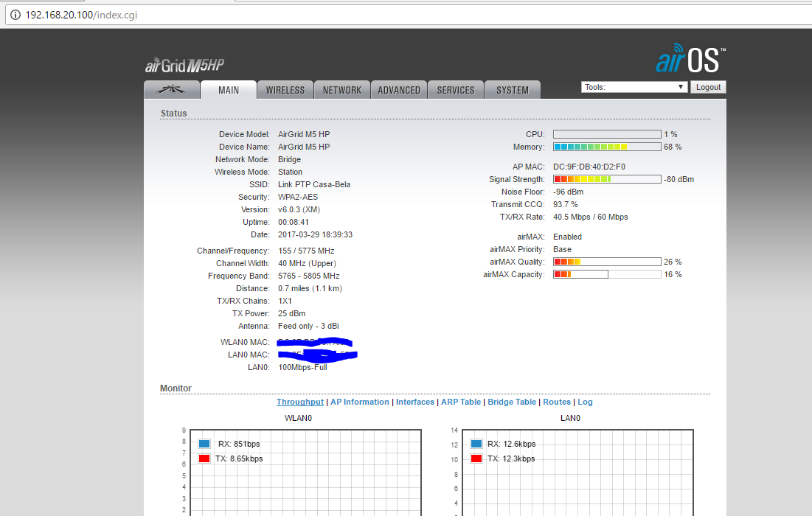Click the Logout button
The width and height of the screenshot is (812, 516).
tap(708, 87)
